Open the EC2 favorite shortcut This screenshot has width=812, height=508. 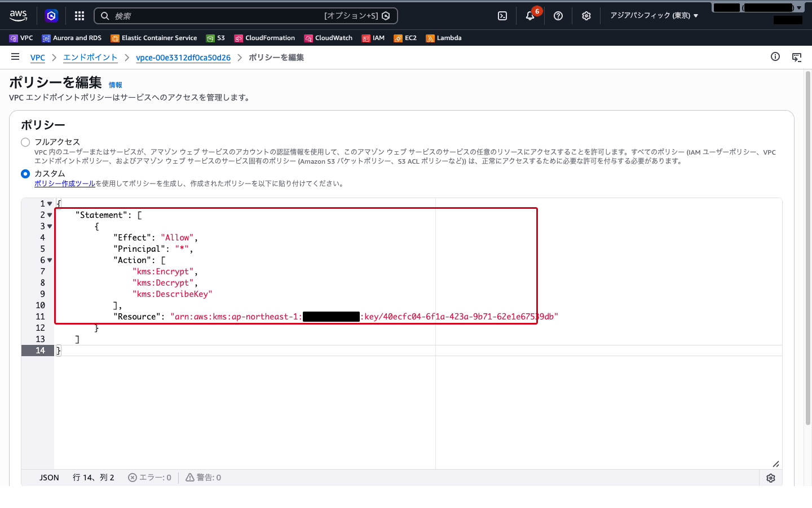click(x=405, y=38)
